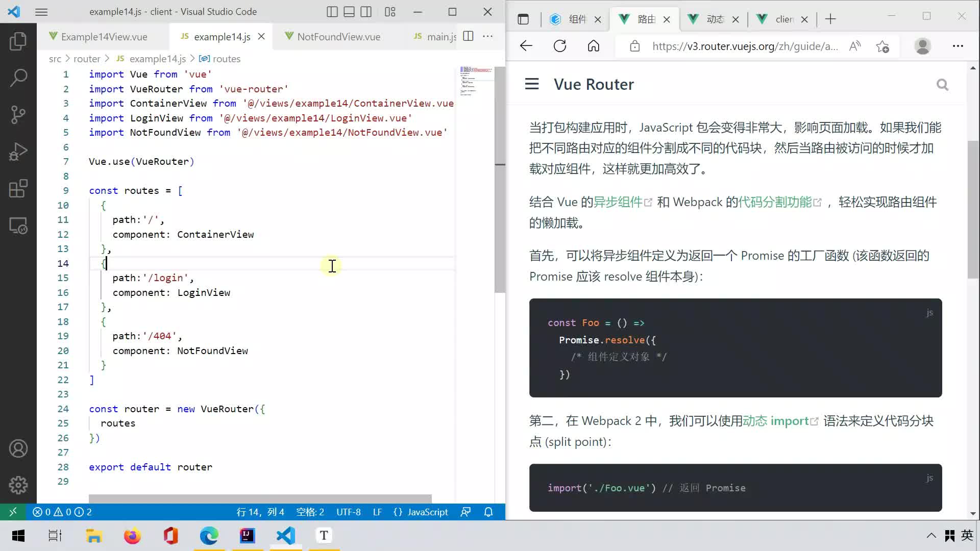Click the feedback icon in status bar
Screen dimensions: 980x551
coord(465,512)
